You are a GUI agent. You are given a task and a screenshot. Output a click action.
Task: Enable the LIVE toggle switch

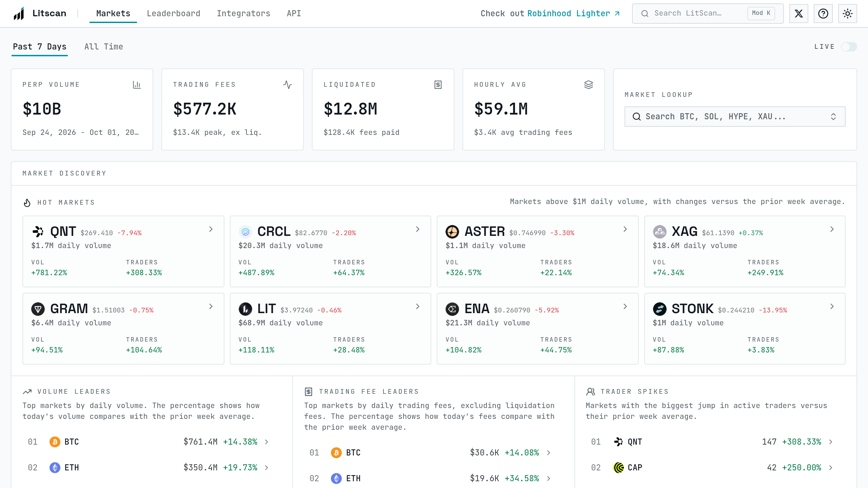point(849,47)
